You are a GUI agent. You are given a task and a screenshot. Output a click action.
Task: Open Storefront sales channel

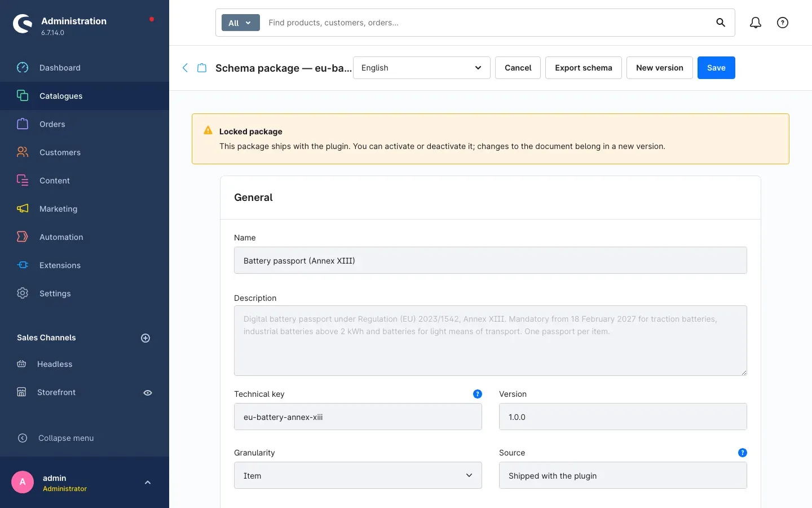point(56,392)
